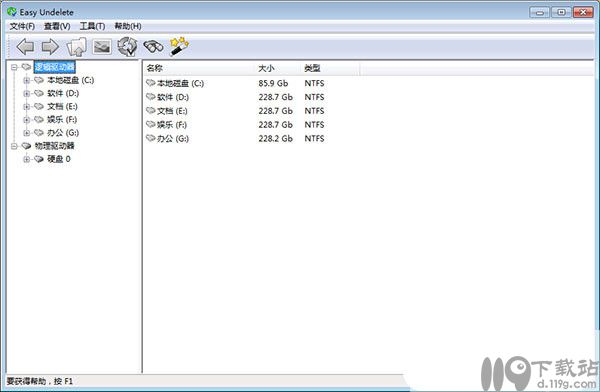
Task: Collapse the 逻辑驱动器 tree node
Action: [14, 67]
